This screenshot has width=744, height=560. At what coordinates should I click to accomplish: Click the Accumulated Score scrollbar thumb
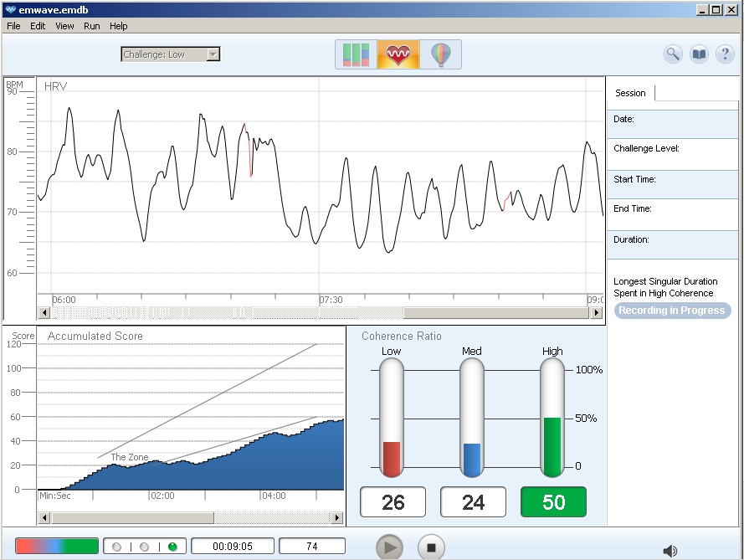133,517
